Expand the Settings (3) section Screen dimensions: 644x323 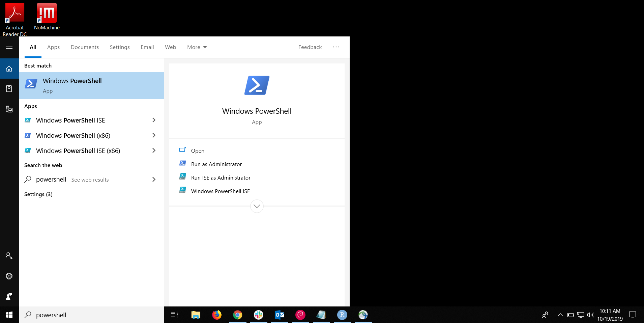pos(38,194)
